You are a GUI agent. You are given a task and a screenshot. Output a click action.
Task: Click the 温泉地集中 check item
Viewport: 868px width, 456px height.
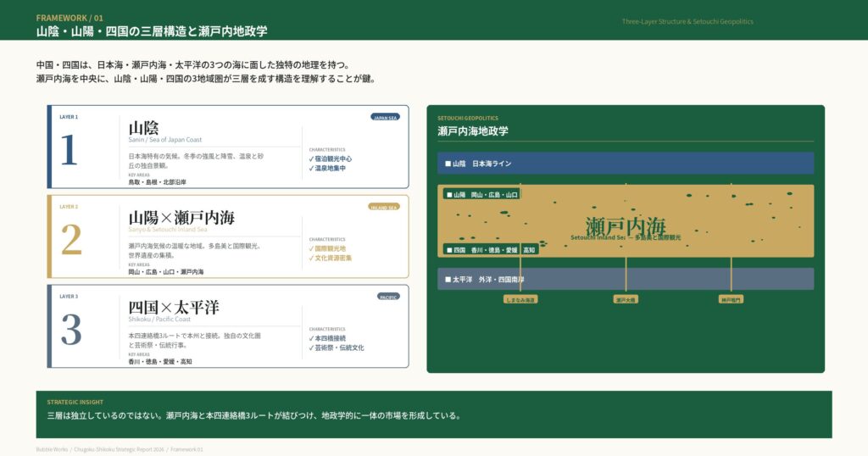pos(327,168)
